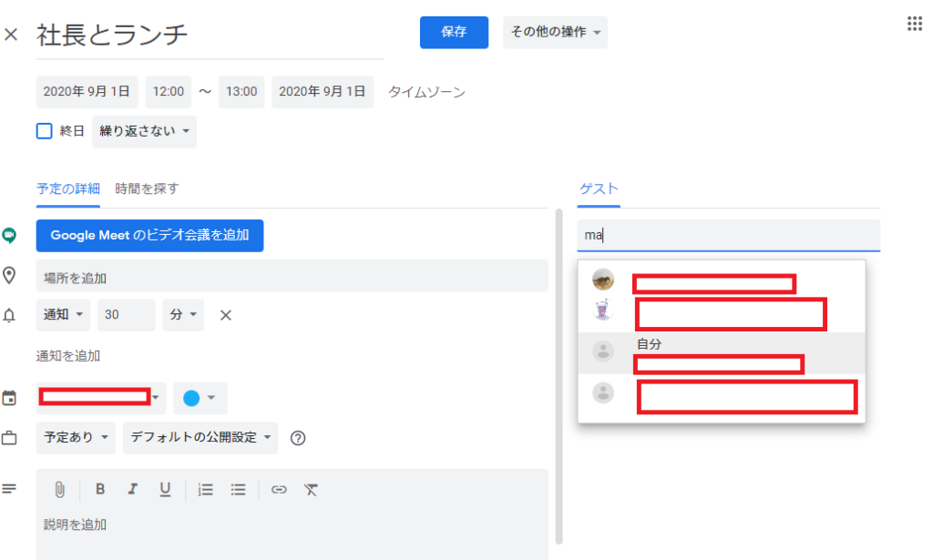Switch to the 時間を探す tab
The image size is (933, 560).
pyautogui.click(x=147, y=188)
